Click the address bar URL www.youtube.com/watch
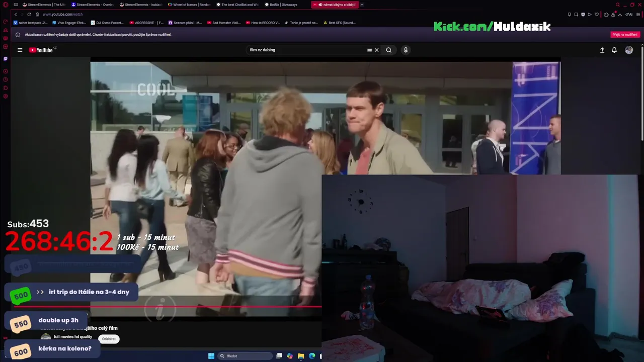 coord(62,14)
